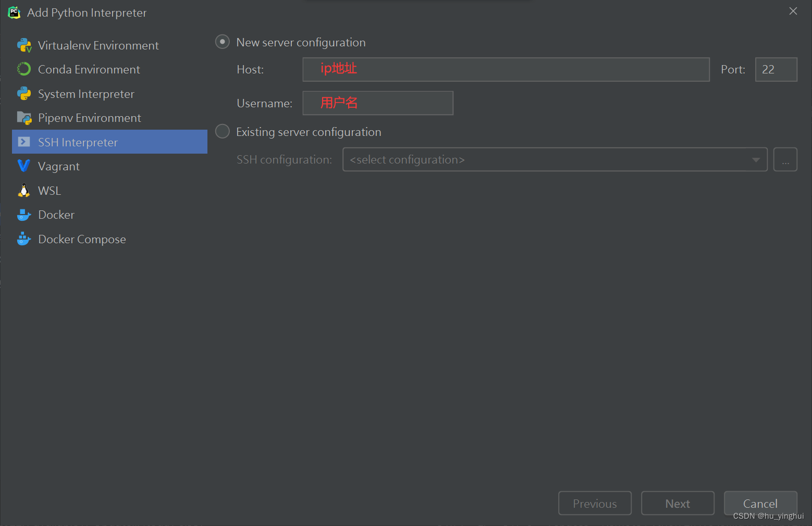Enable the New server configuration option
The image size is (812, 526).
[x=222, y=42]
